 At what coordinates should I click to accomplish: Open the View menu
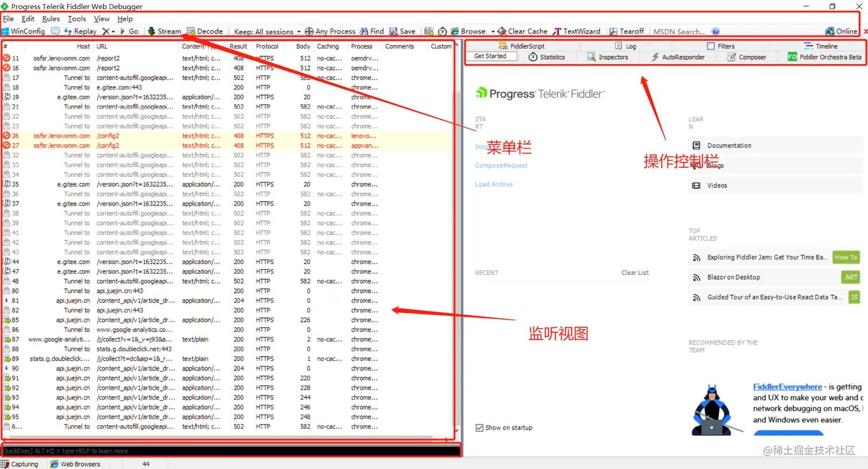[102, 19]
